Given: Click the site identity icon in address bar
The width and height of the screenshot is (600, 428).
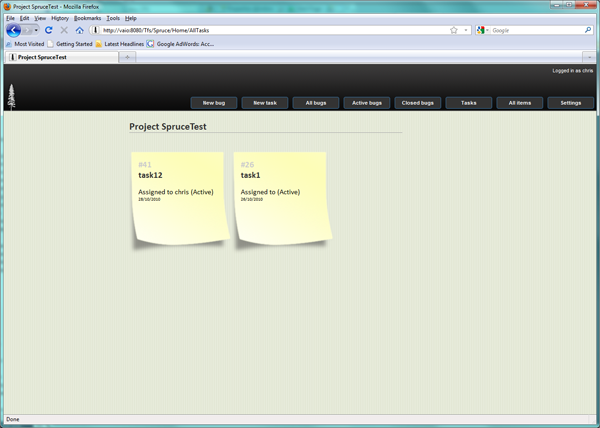Looking at the screenshot, I should click(x=95, y=30).
